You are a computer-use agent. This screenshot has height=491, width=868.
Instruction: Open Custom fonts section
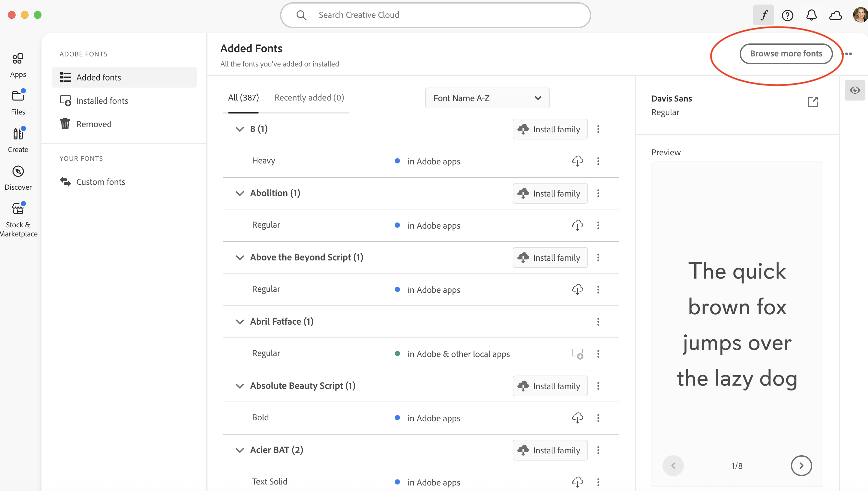(x=124, y=182)
